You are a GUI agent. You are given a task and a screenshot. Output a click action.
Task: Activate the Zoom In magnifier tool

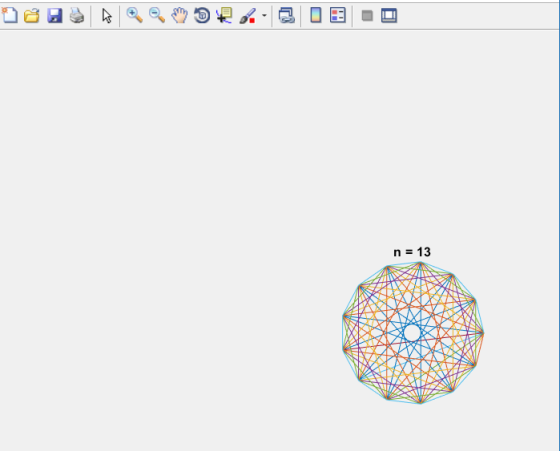[135, 16]
